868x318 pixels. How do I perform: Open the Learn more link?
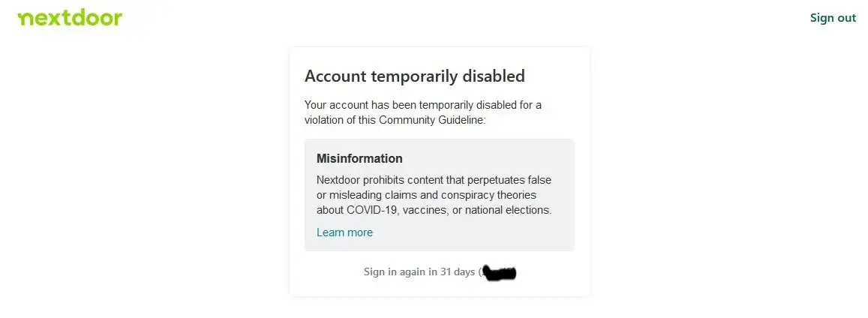[344, 232]
